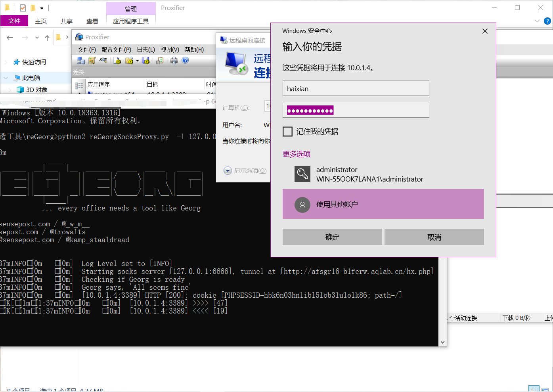The image size is (553, 392).
Task: Click key icon of administrator account
Action: tap(302, 174)
